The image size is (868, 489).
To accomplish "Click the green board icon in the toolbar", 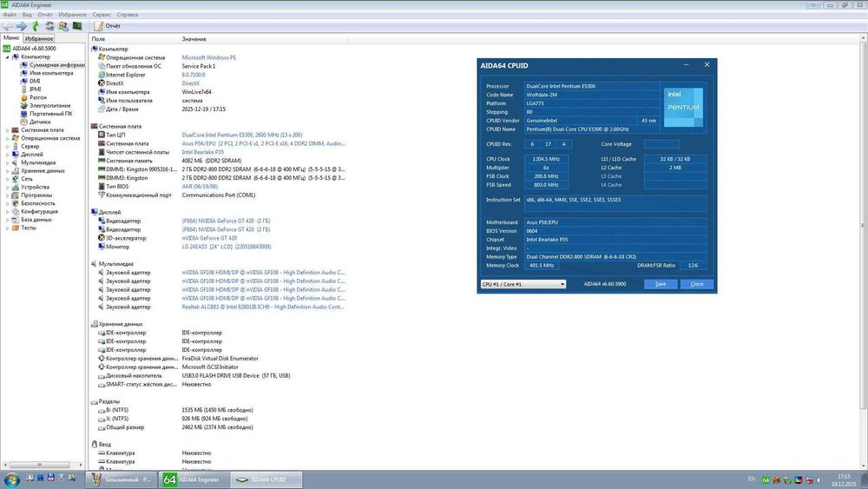I will pyautogui.click(x=77, y=26).
